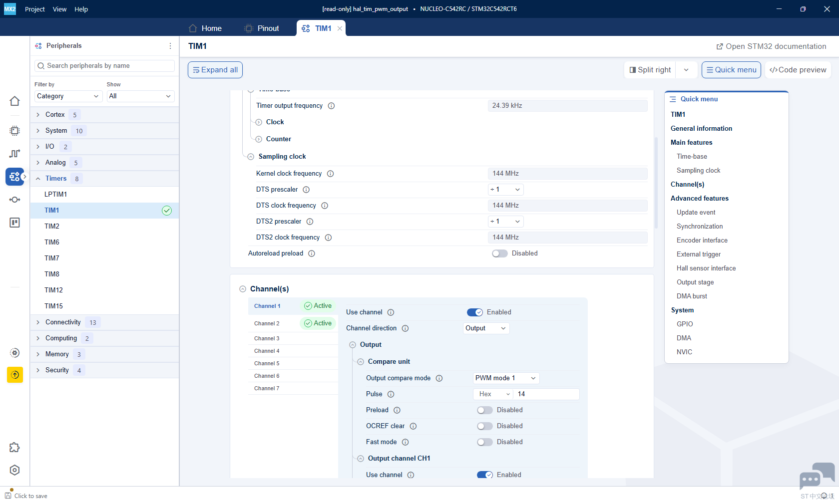Open the Project menu
The image size is (839, 504).
click(35, 9)
